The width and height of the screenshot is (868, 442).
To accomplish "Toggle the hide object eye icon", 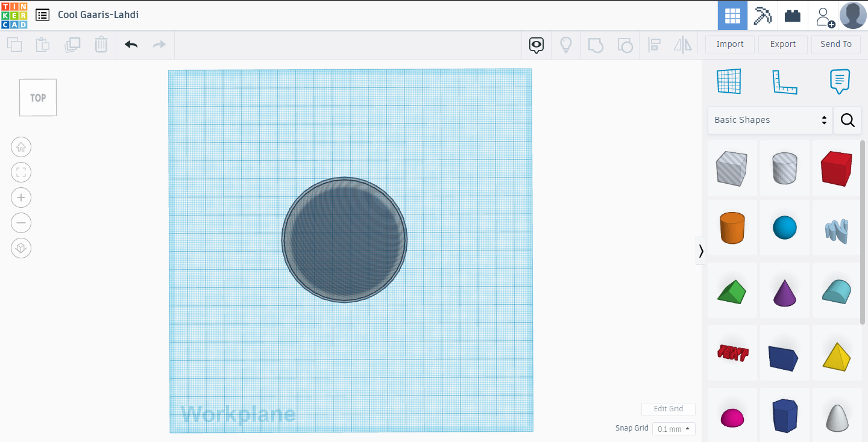I will tap(536, 45).
